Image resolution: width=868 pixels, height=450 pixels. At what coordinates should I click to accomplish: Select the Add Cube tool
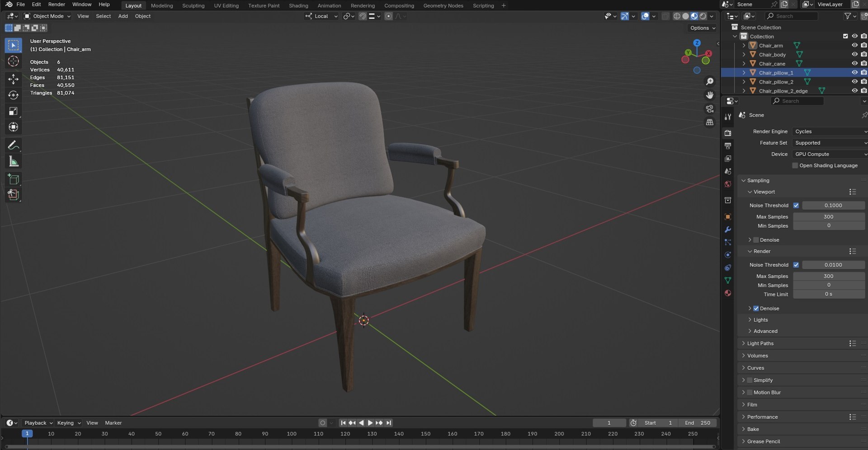coord(13,179)
